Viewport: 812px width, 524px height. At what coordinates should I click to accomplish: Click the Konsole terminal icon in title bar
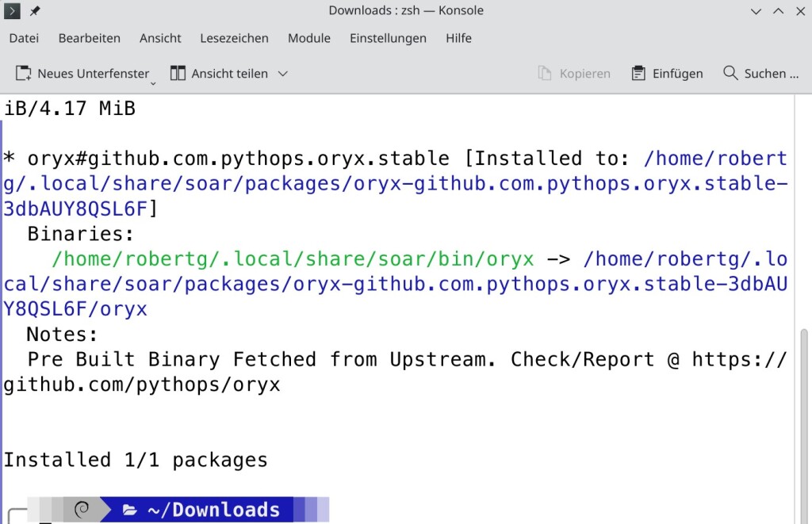[x=13, y=11]
